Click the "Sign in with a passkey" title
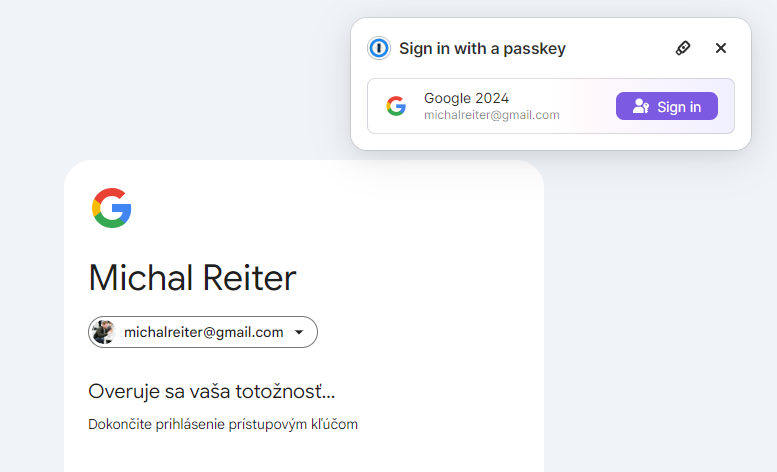Image resolution: width=777 pixels, height=472 pixels. tap(482, 48)
